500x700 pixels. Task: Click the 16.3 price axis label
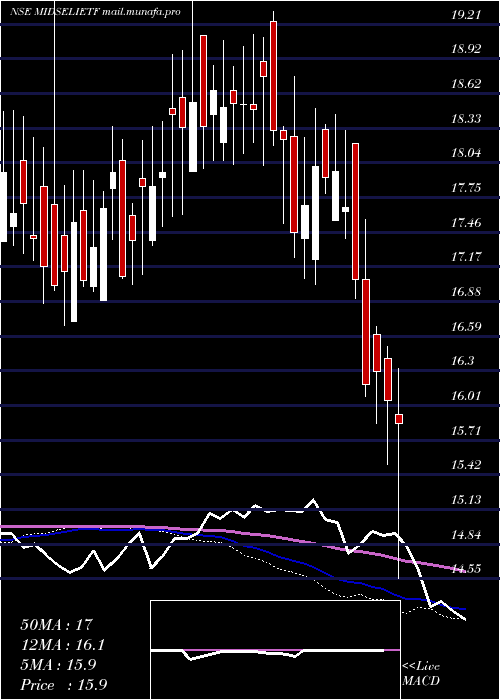[462, 361]
